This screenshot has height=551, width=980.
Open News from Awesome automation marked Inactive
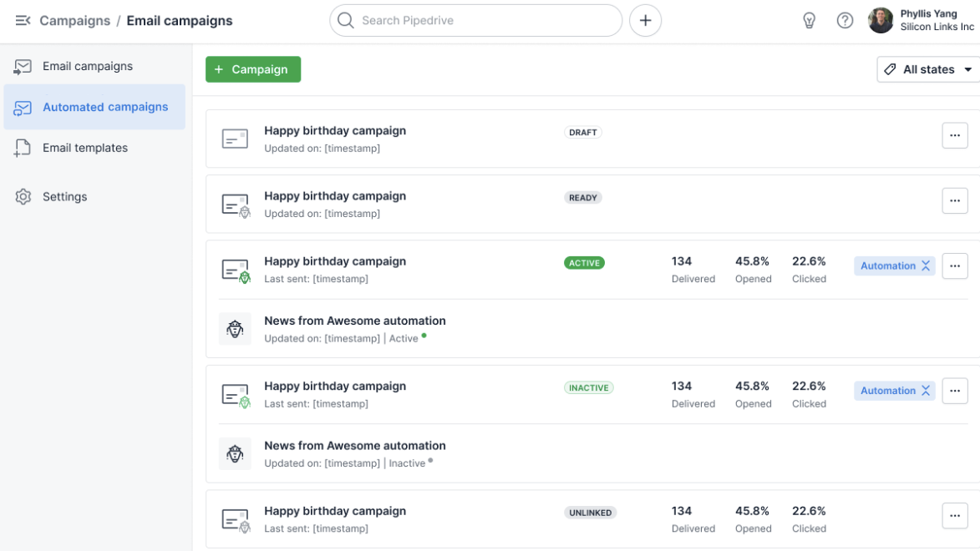click(x=355, y=446)
